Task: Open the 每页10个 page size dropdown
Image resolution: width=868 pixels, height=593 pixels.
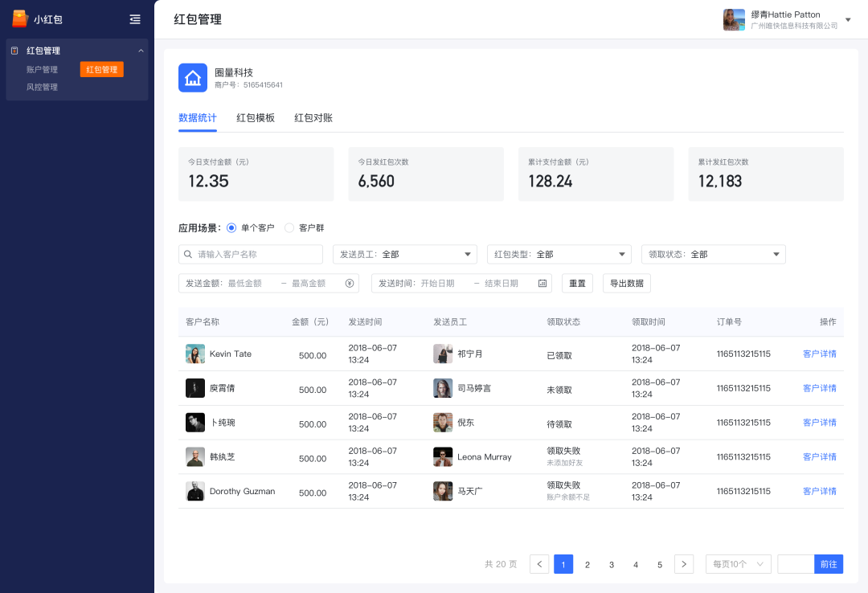Action: tap(737, 564)
